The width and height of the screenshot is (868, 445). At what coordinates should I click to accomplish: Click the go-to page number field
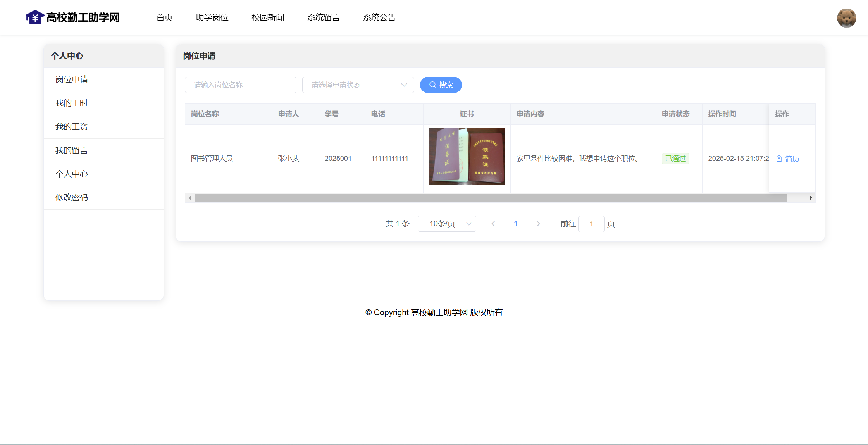coord(591,224)
